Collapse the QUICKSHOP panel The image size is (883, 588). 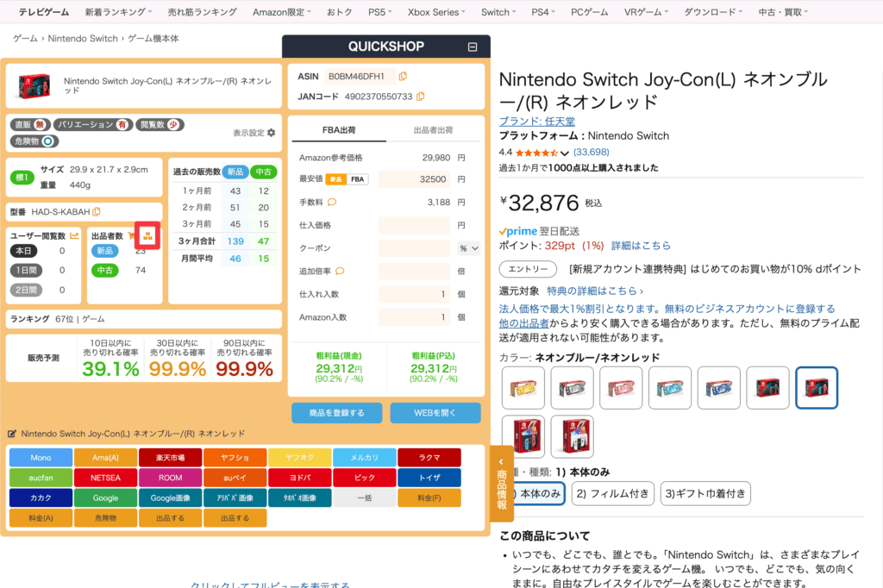473,47
